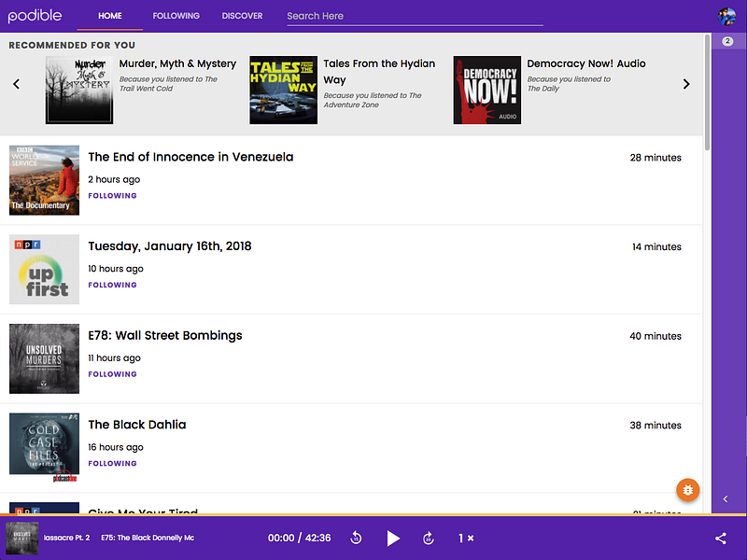Open the orange bug report button
Viewport: 747px width, 560px height.
[688, 490]
